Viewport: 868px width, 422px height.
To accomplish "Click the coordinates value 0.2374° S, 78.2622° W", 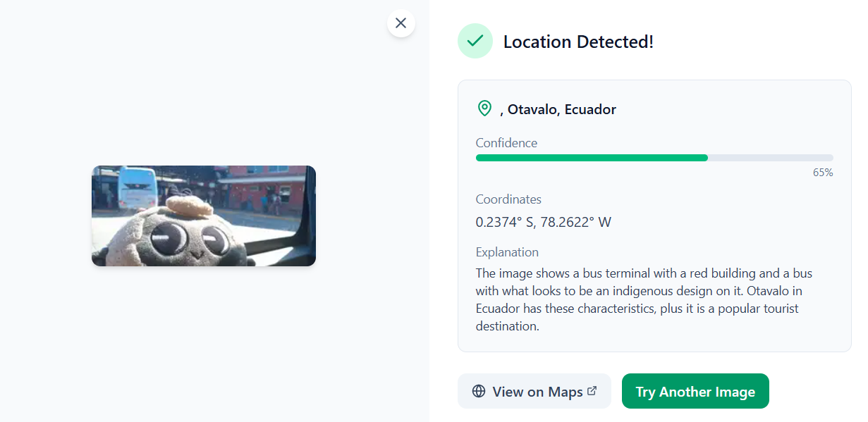I will [x=543, y=223].
